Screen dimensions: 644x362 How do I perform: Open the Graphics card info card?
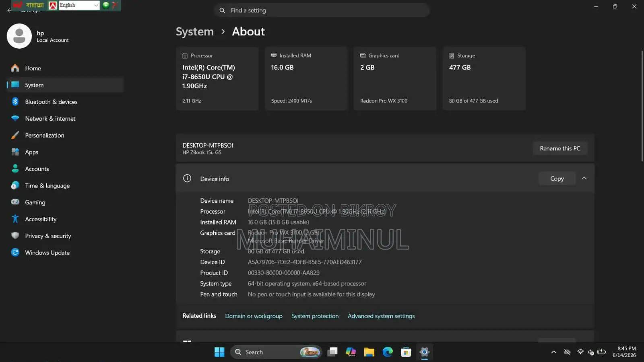tap(395, 78)
